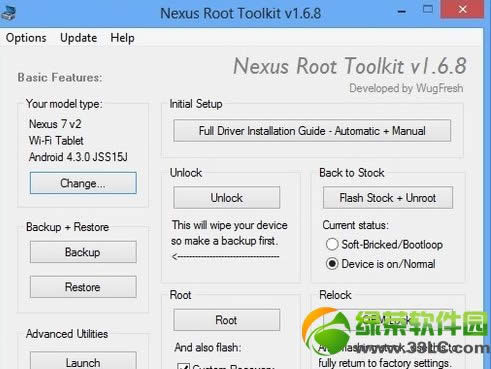
Task: Click the 'Nexus 7 v2' model text
Action: point(55,124)
